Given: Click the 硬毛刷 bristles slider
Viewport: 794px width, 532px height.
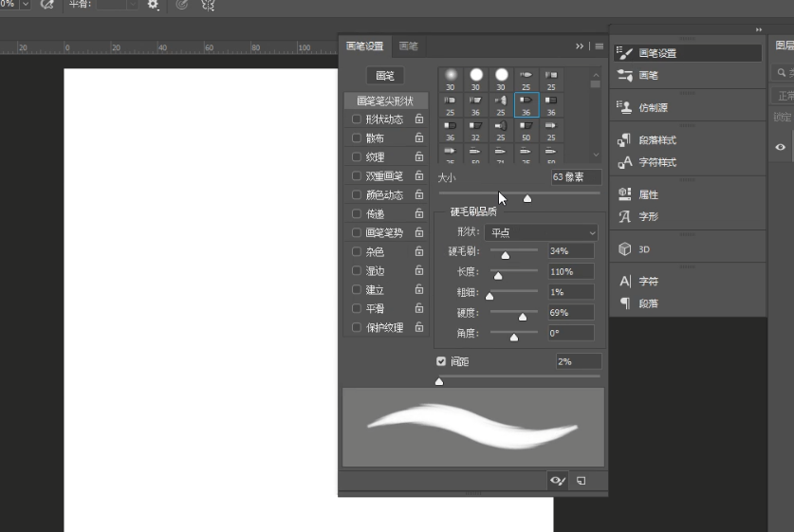Looking at the screenshot, I should [513, 250].
